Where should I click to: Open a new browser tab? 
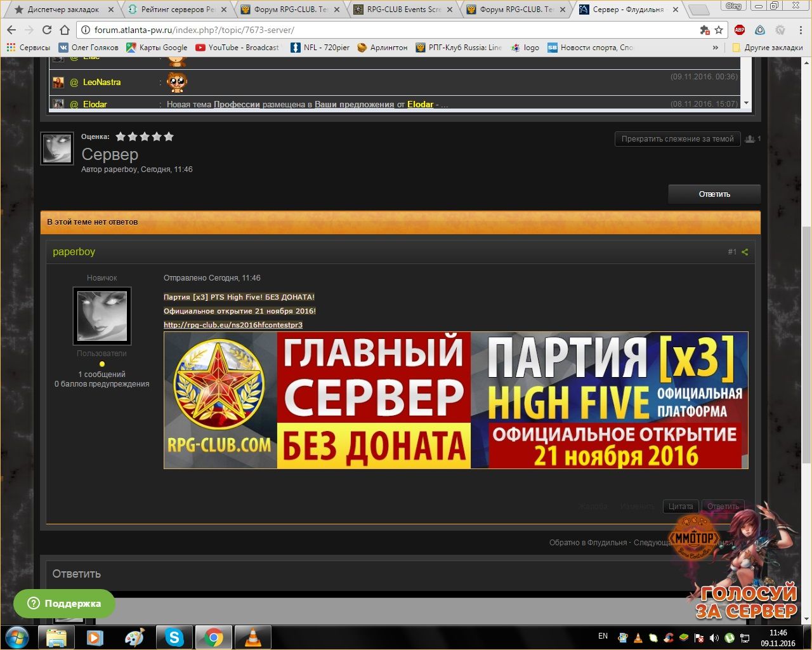click(x=698, y=10)
